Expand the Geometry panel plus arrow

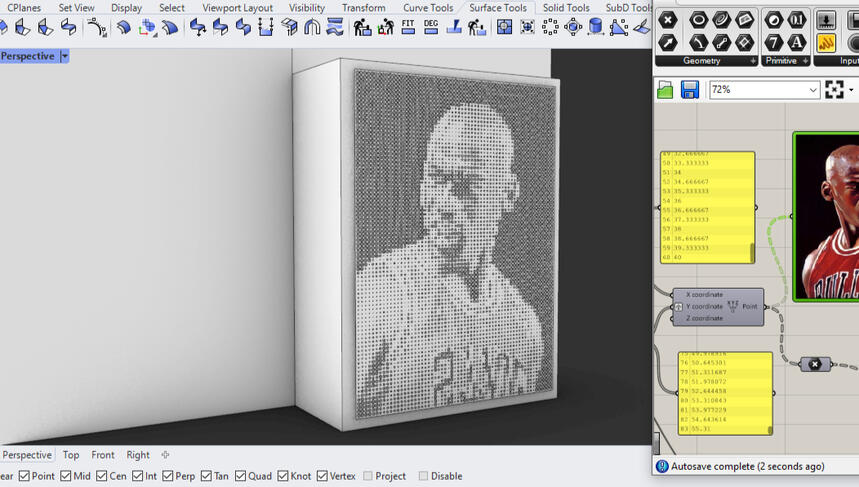click(753, 61)
